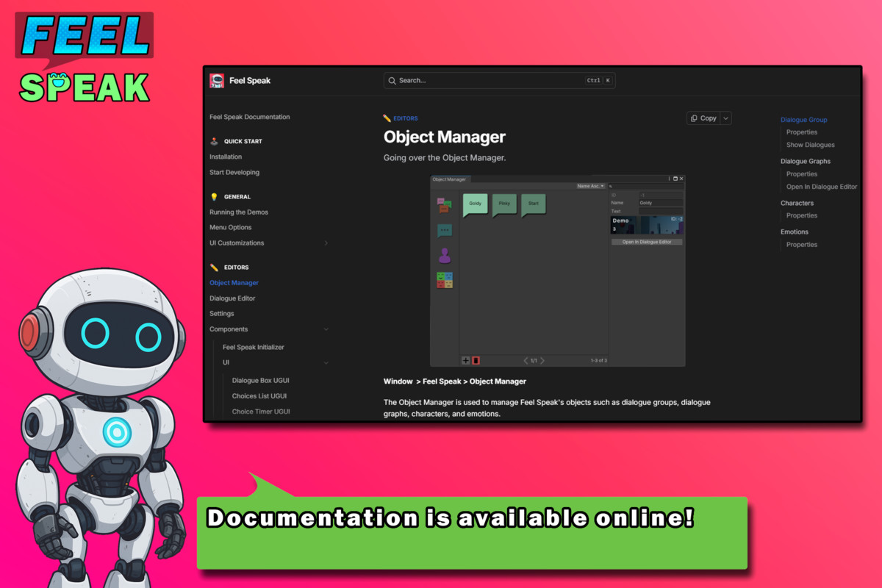Click the pencil icon next to Editors
Viewport: 882px width, 588px height.
[214, 267]
